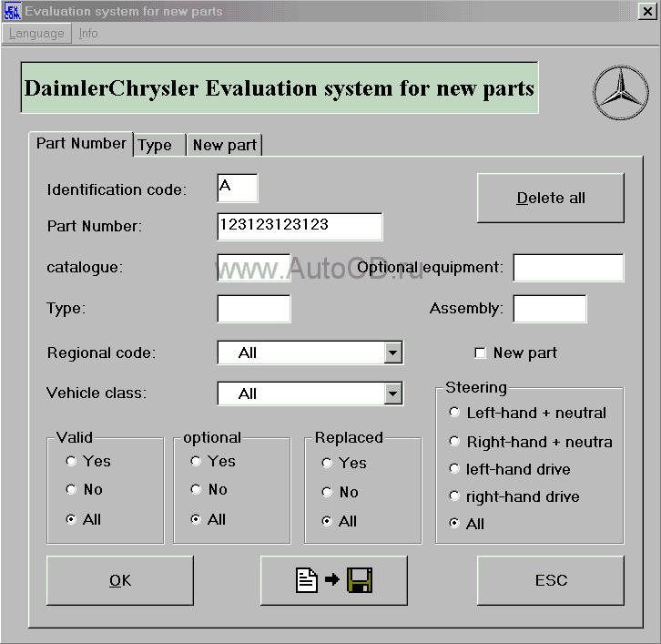The width and height of the screenshot is (661, 644).
Task: Select Right-hand + neutral steering option
Action: (454, 442)
